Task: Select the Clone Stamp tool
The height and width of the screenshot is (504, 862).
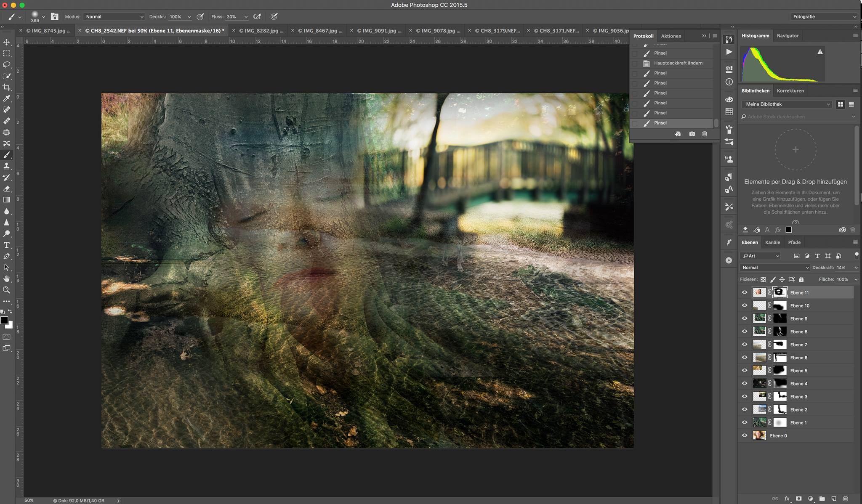Action: click(x=7, y=166)
